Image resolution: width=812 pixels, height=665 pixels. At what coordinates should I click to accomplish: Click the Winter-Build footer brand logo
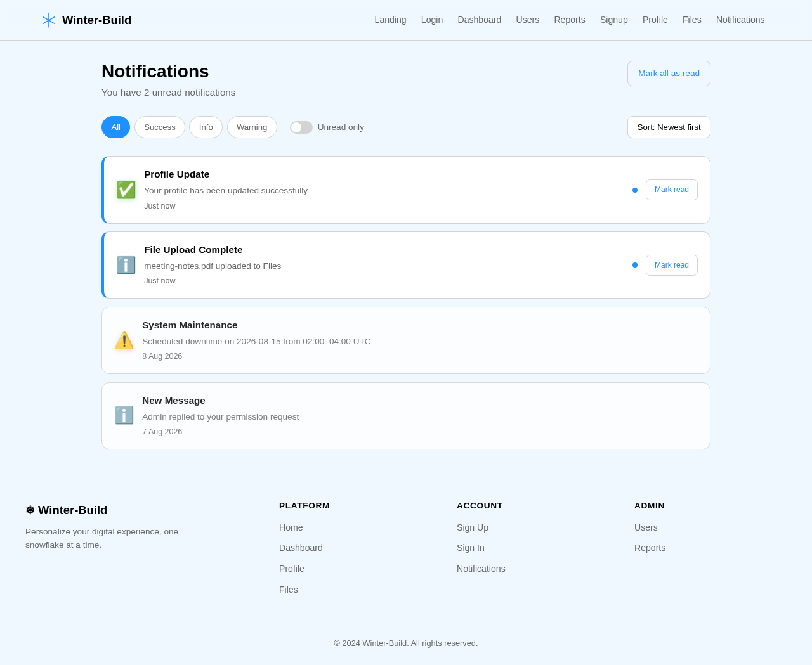[67, 510]
